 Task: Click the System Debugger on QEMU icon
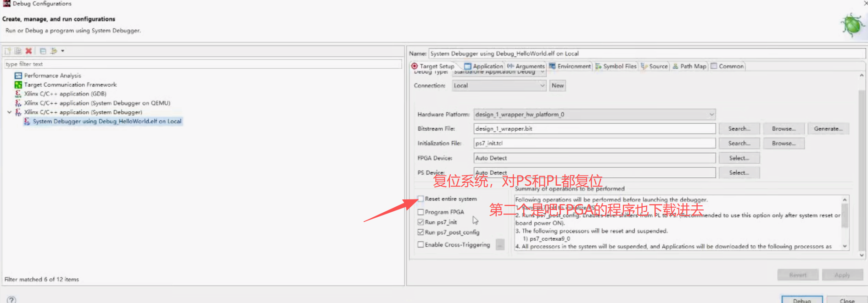click(18, 103)
